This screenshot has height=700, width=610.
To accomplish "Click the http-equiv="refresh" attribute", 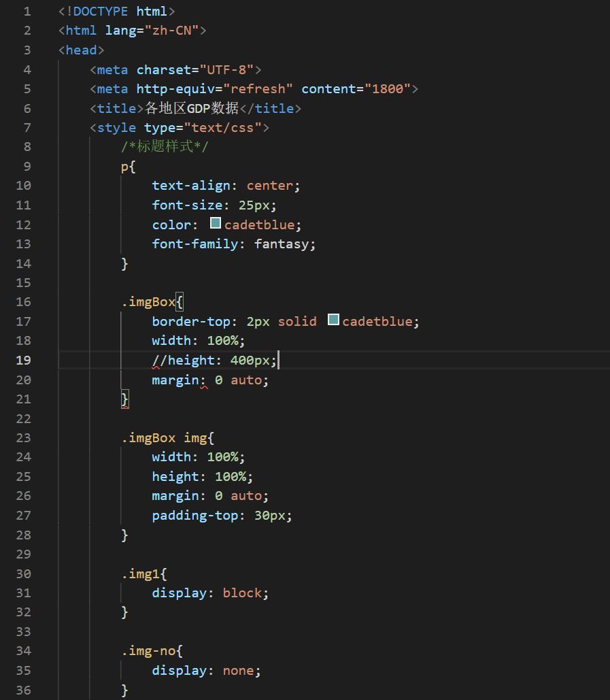I will pos(214,89).
